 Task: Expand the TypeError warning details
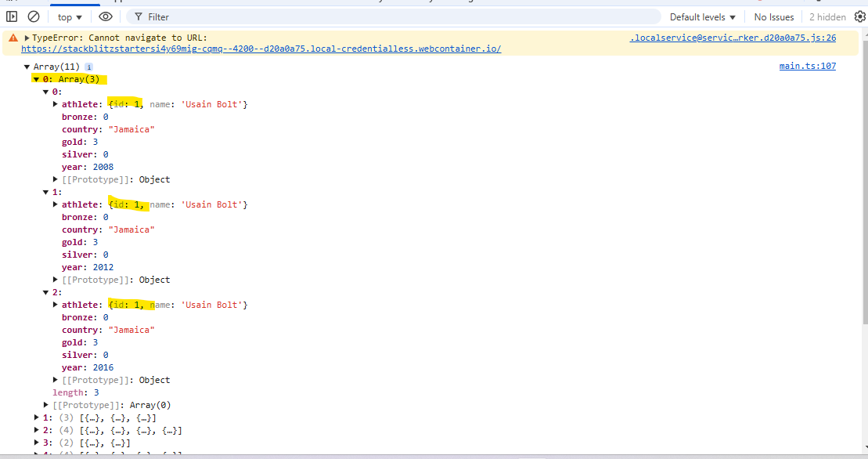(25, 36)
